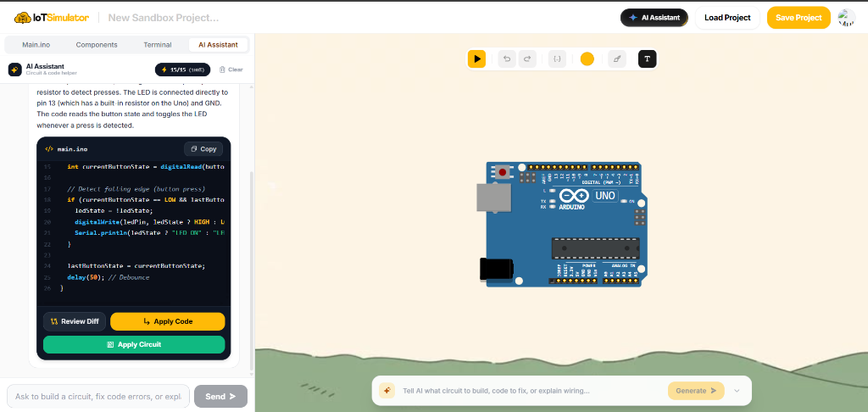Click Apply Circuit
Viewport: 868px width, 412px height.
[x=134, y=344]
